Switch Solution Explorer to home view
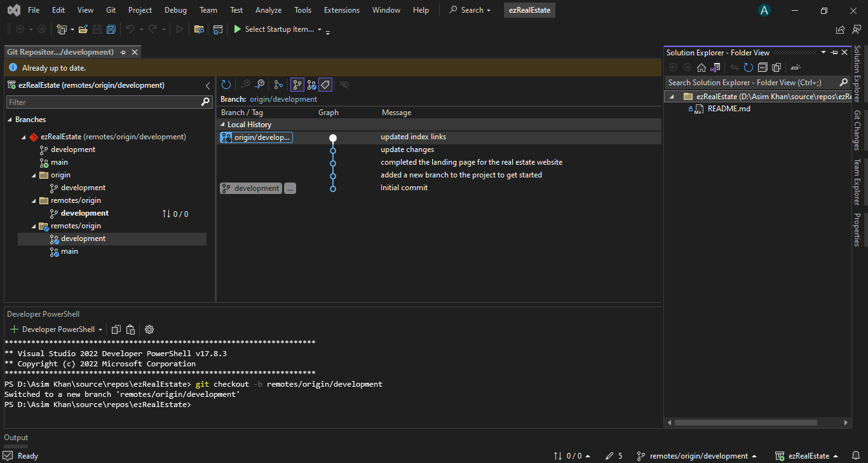 tap(702, 67)
